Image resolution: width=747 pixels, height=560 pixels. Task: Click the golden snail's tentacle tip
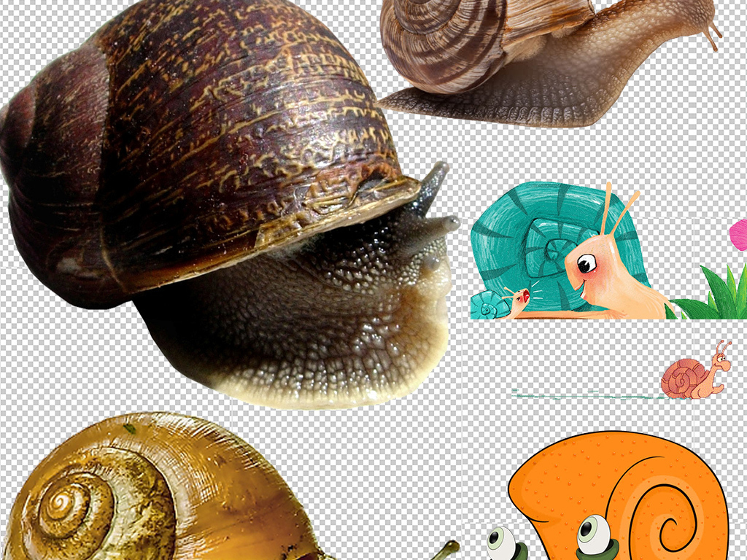click(x=451, y=545)
